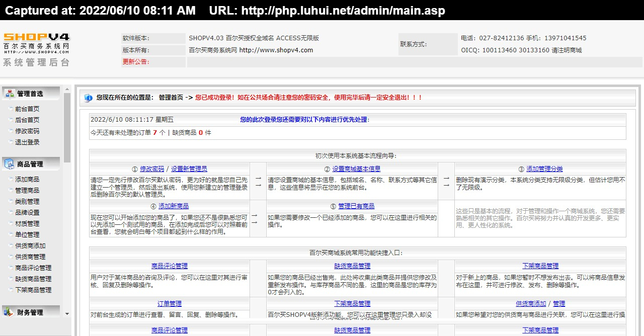Click 下架商品管理 link above the 新上的商品 description
644x336 pixels.
pyautogui.click(x=540, y=266)
